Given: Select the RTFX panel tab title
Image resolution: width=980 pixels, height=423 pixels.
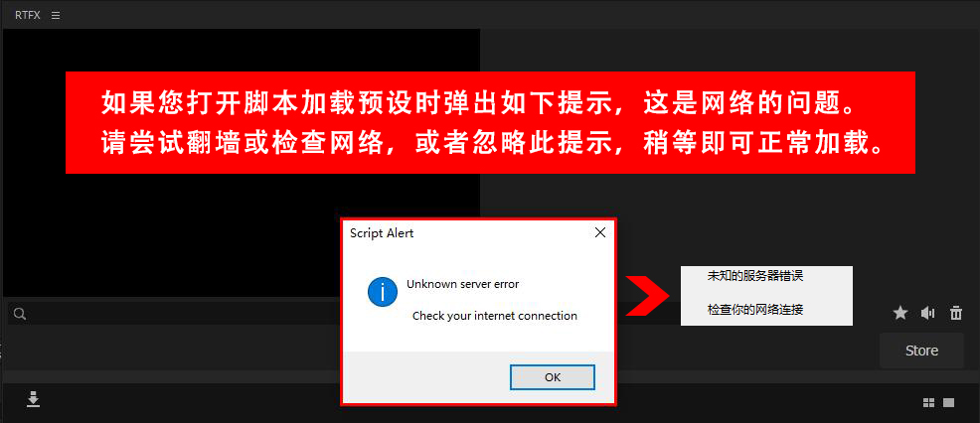Looking at the screenshot, I should tap(28, 16).
